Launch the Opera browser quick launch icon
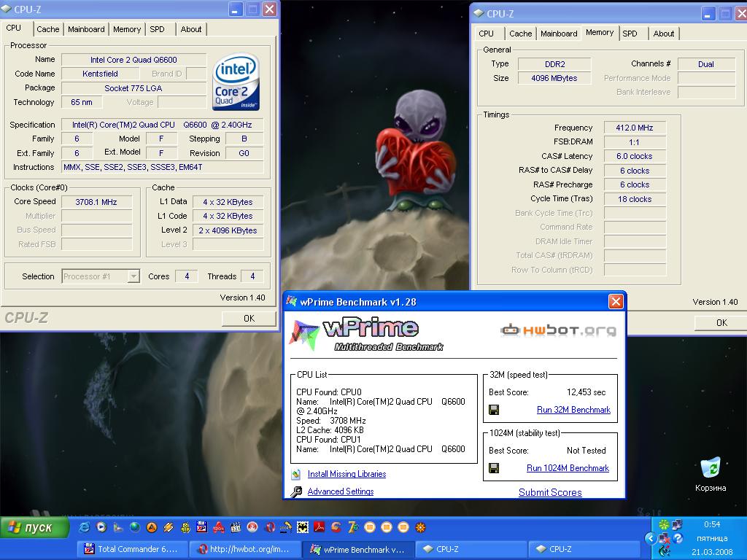The height and width of the screenshot is (560, 747). [x=270, y=527]
